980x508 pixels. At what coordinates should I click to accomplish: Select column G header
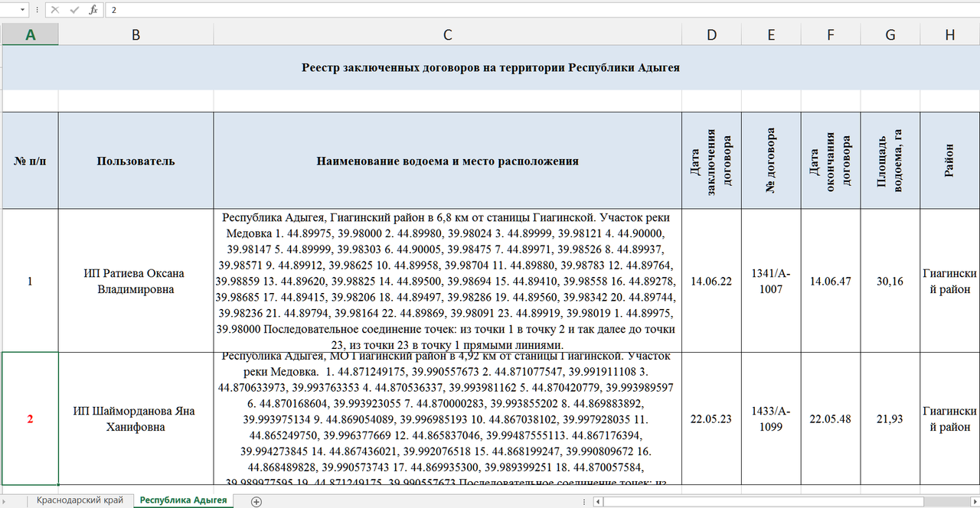(890, 34)
